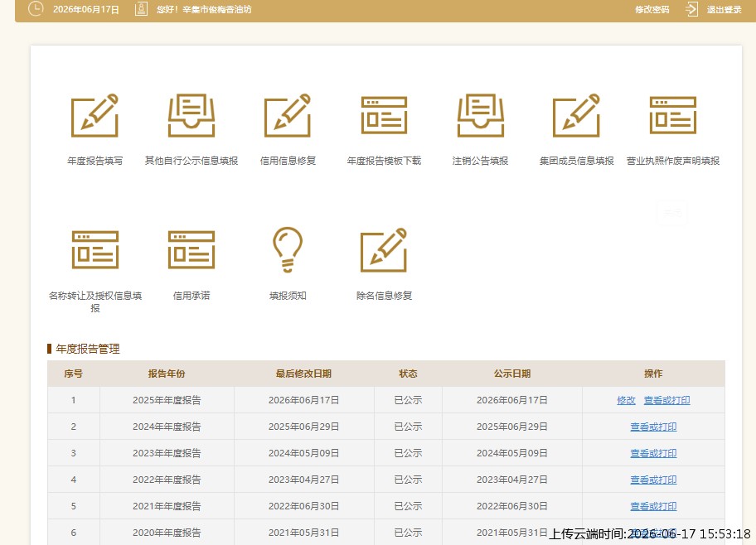The image size is (756, 545).
Task: Click publication date 2022年06月30日
Action: pos(512,506)
